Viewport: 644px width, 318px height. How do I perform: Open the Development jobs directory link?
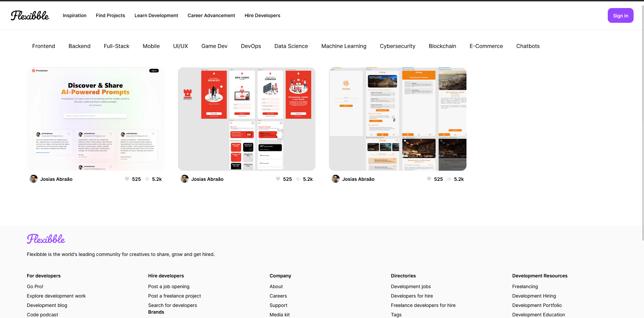(411, 286)
